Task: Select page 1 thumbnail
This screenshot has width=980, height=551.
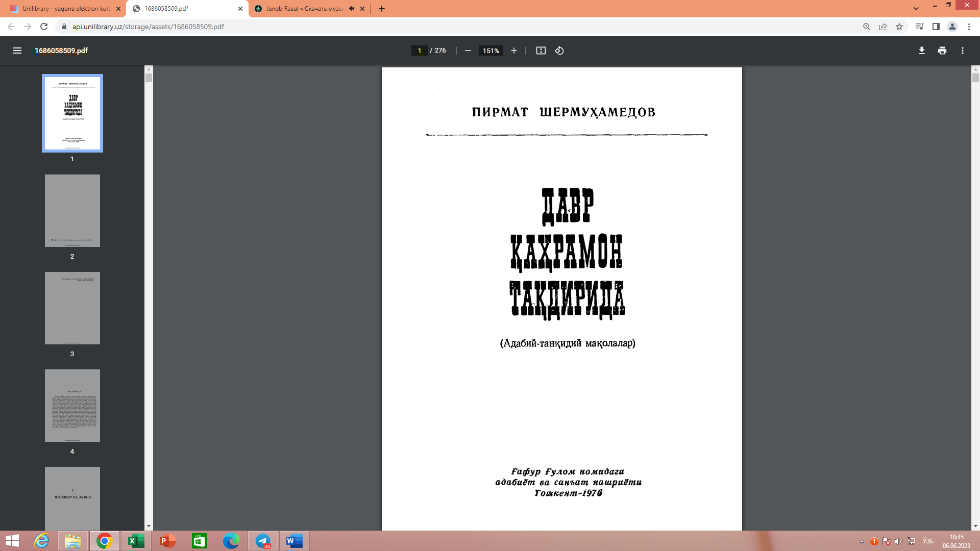Action: point(72,113)
